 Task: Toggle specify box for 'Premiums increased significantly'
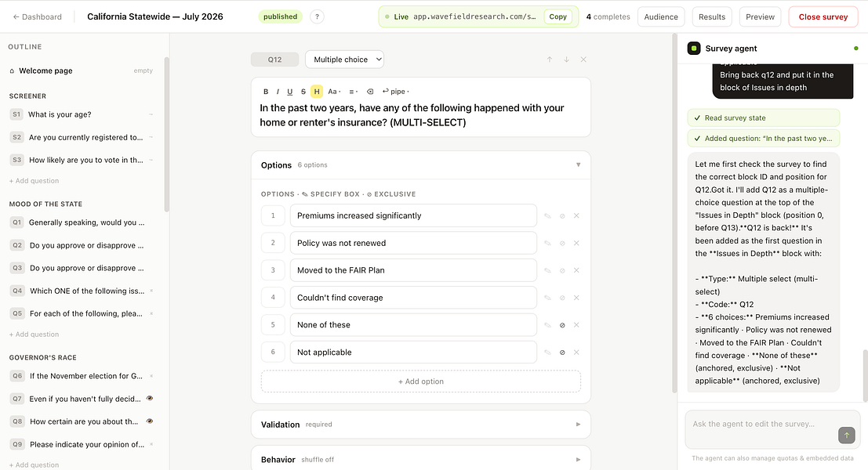(x=547, y=216)
